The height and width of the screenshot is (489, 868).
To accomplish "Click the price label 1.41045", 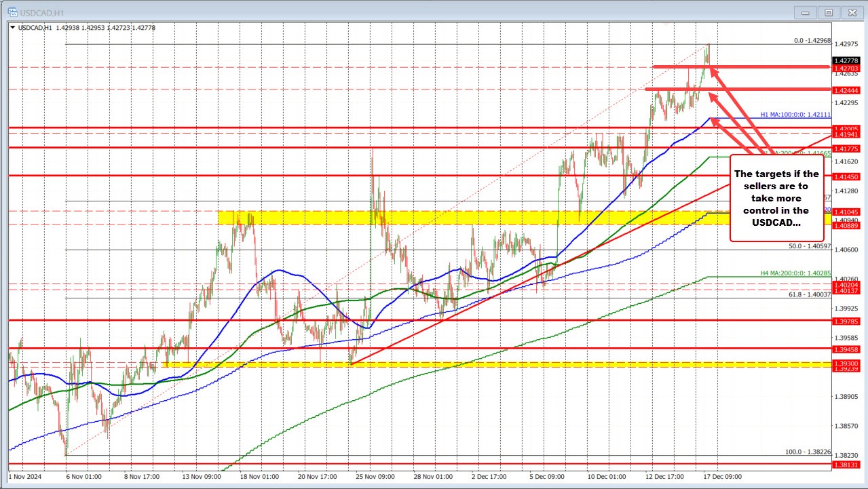I will coord(848,212).
